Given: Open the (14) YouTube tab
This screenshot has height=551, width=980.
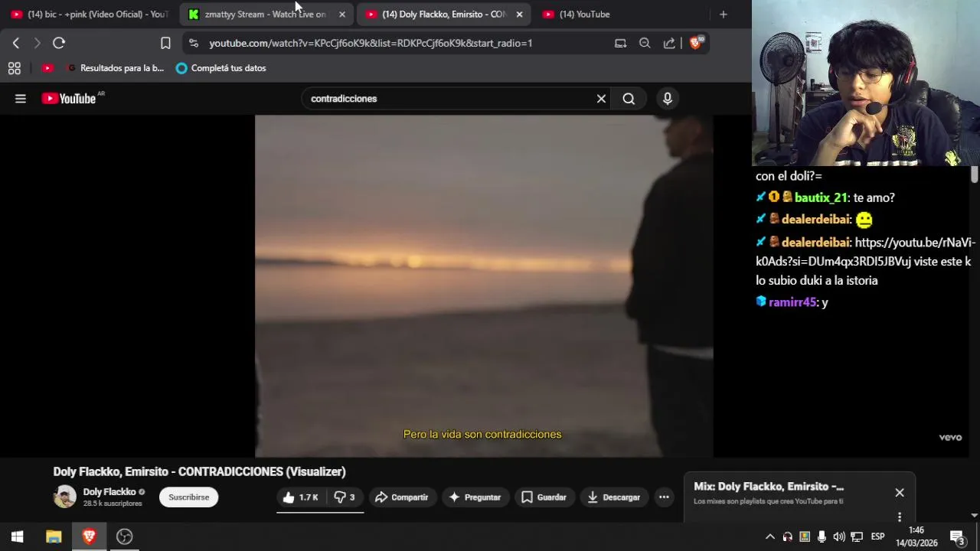Looking at the screenshot, I should (584, 14).
